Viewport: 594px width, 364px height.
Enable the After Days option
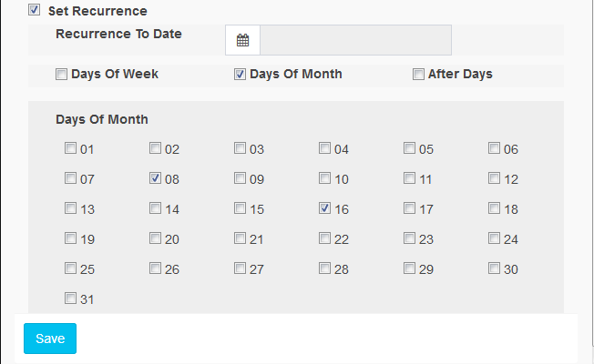tap(418, 75)
